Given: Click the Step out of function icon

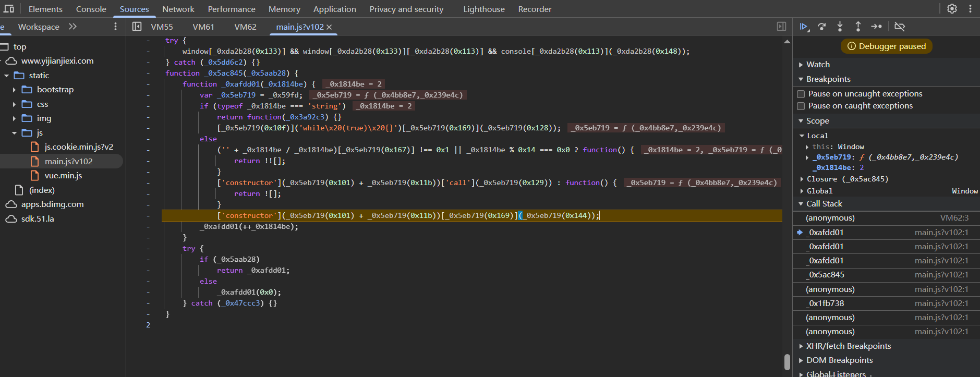Looking at the screenshot, I should (858, 27).
